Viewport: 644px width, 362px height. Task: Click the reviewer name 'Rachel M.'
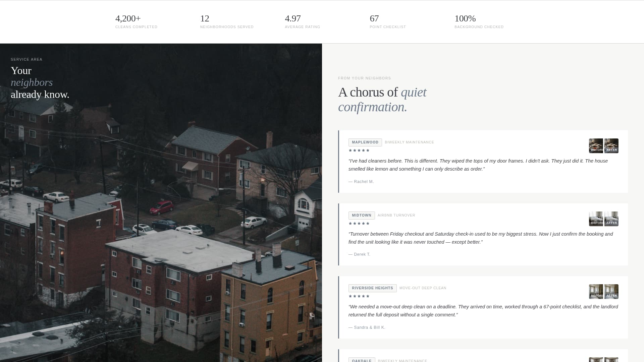[x=361, y=182]
